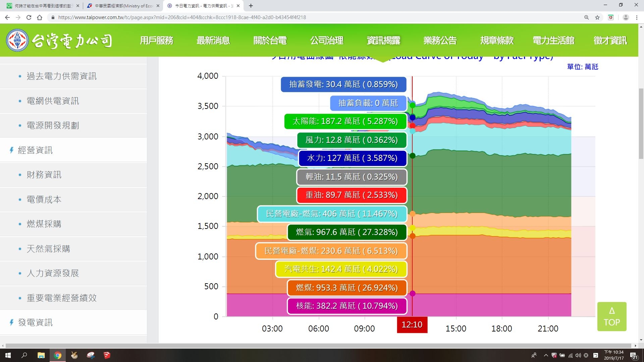This screenshot has height=362, width=644.
Task: Open 最新消息 menu
Action: 213,41
